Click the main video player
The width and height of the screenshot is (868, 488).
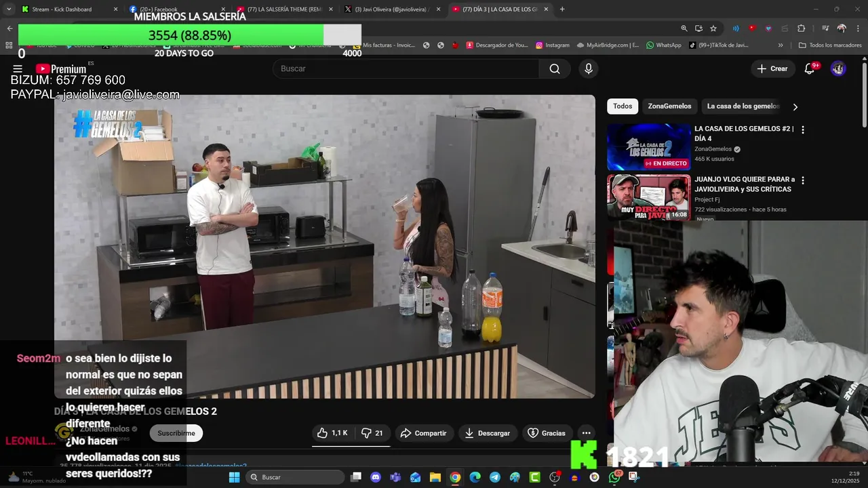[325, 246]
